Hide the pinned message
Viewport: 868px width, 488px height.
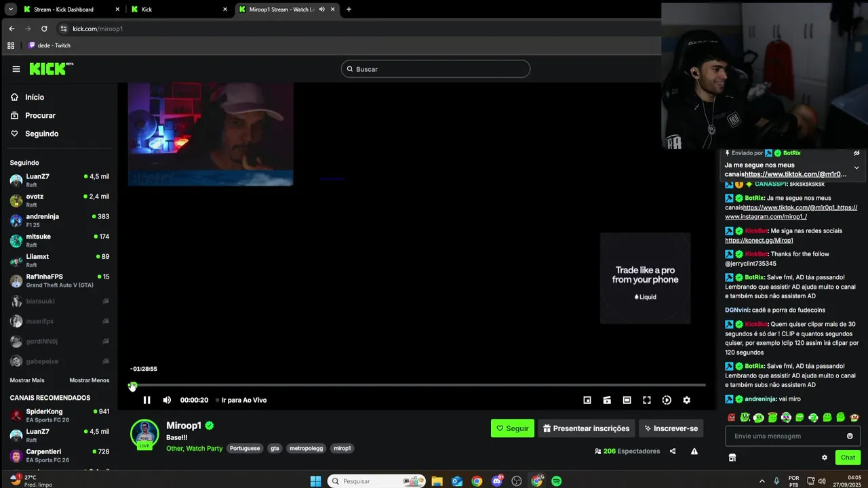click(856, 153)
